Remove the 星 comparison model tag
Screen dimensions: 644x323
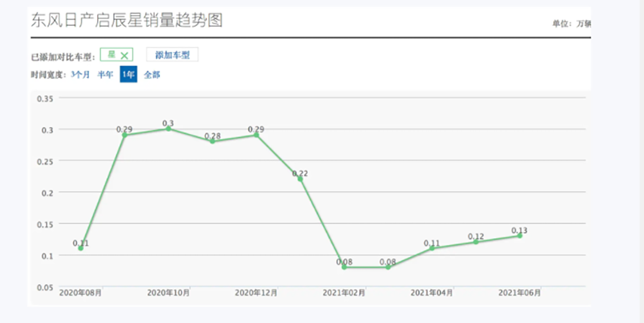tap(124, 56)
